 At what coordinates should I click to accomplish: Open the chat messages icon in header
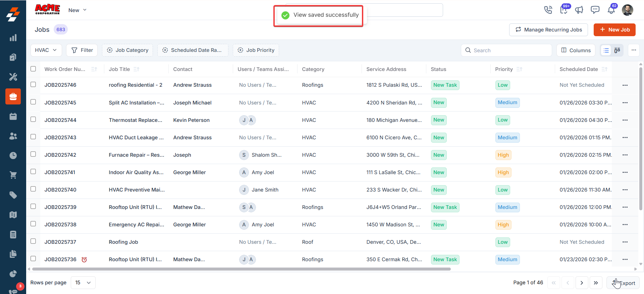tap(595, 10)
